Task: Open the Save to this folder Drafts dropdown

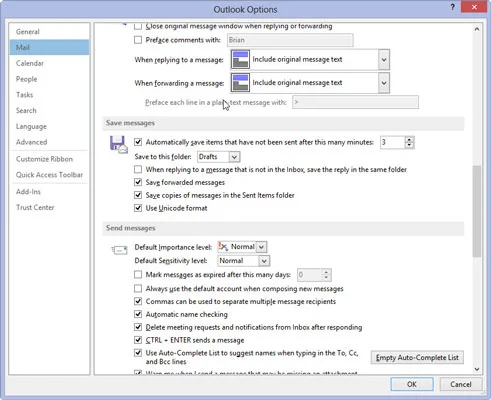Action: [x=234, y=157]
